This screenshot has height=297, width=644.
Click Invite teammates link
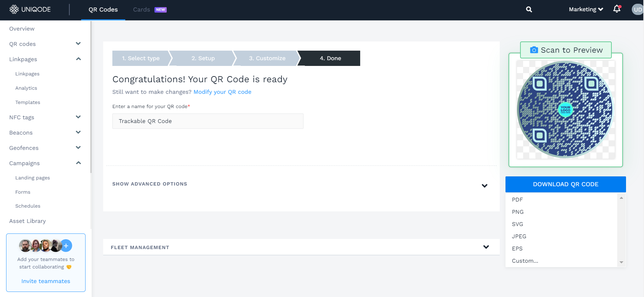(46, 281)
